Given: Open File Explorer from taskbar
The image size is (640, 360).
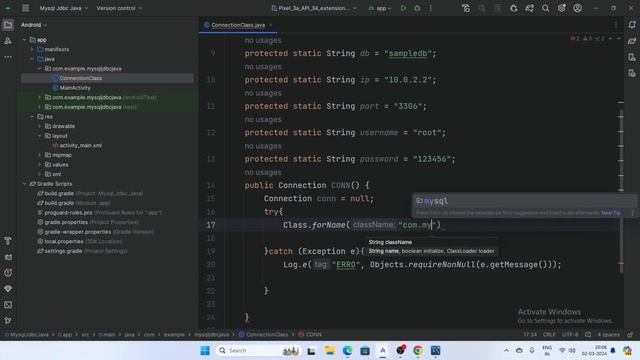Looking at the screenshot, I should pos(329,350).
